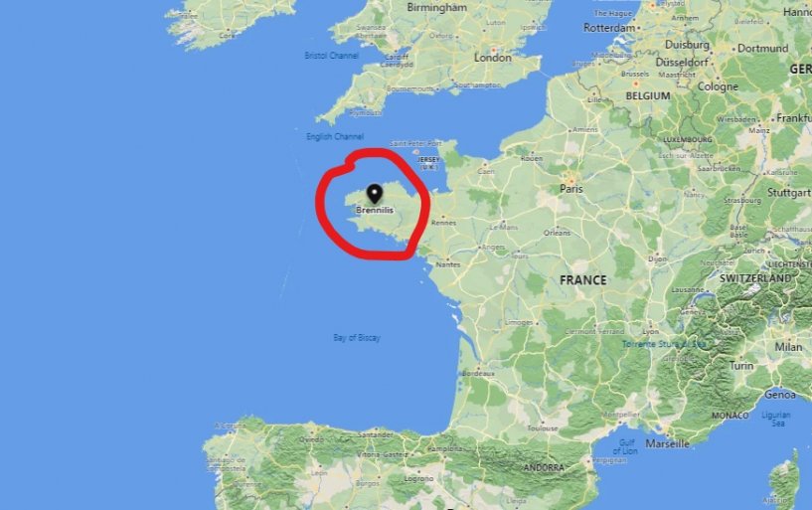Select the Marseille city label
This screenshot has width=812, height=510.
click(x=667, y=443)
